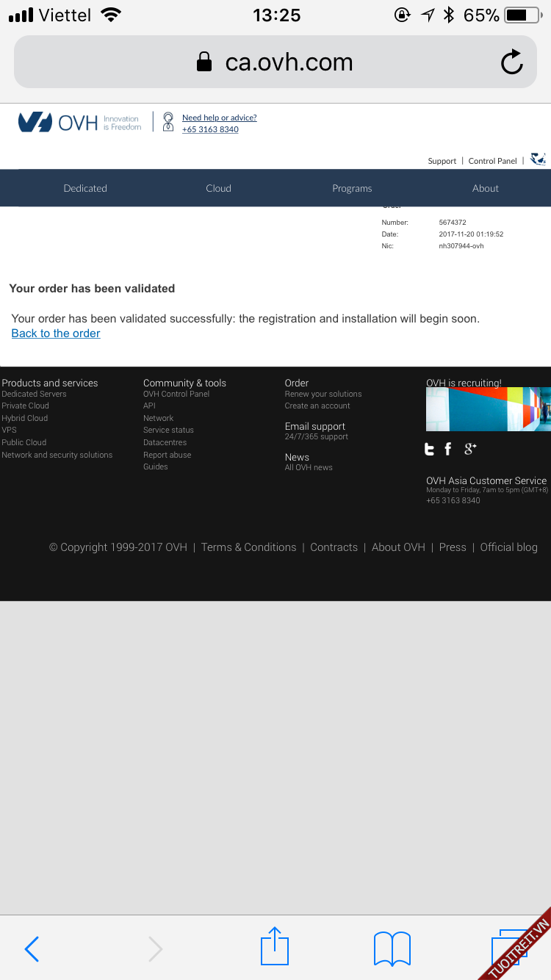Open the Programs menu
The width and height of the screenshot is (551, 980).
point(352,188)
